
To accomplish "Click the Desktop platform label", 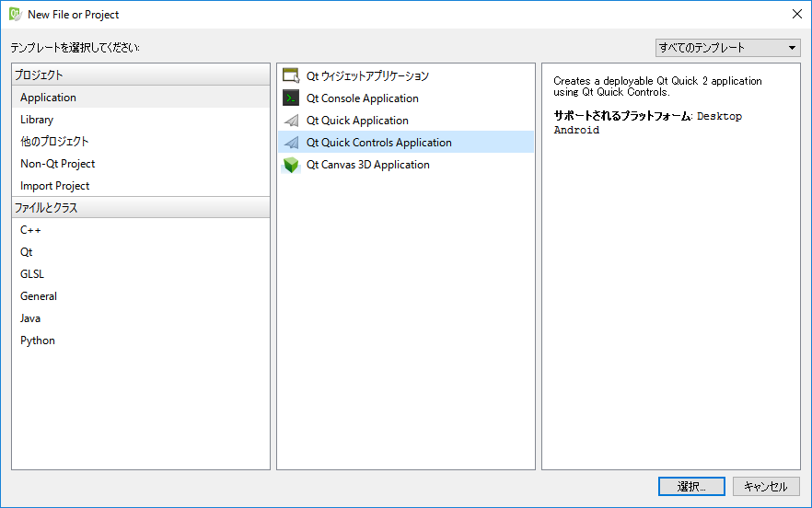I will point(719,116).
